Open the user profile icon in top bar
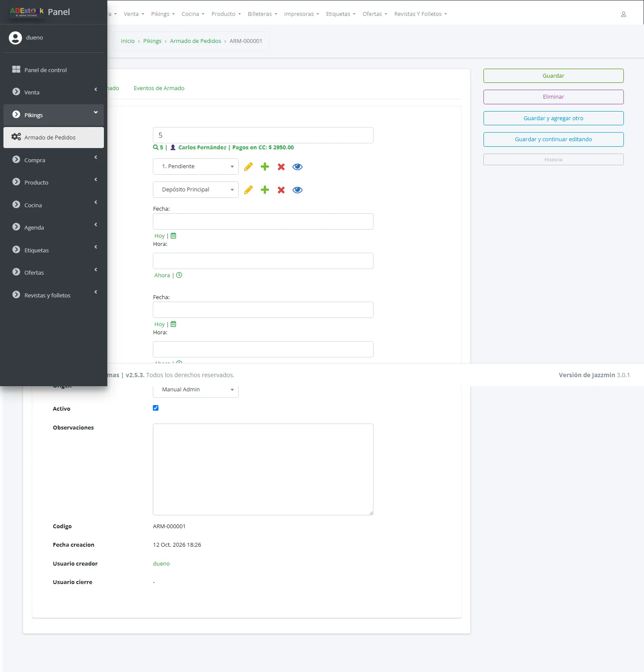The image size is (644, 672). (623, 14)
